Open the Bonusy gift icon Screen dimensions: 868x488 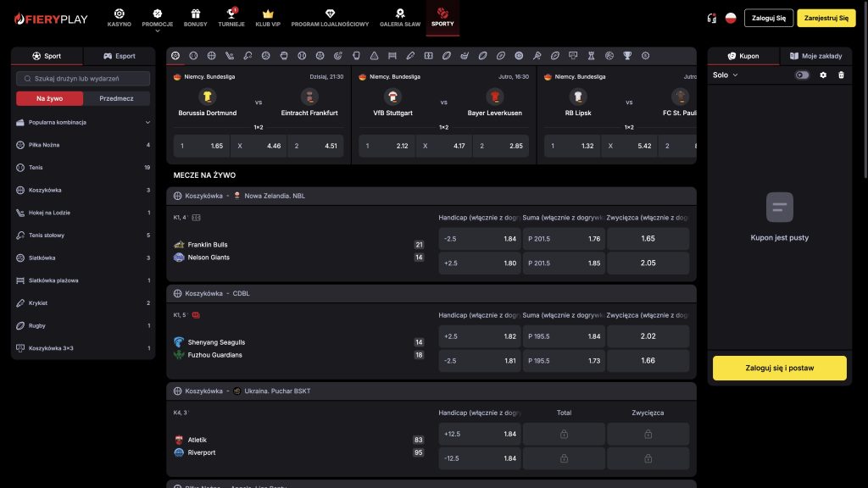pyautogui.click(x=196, y=14)
